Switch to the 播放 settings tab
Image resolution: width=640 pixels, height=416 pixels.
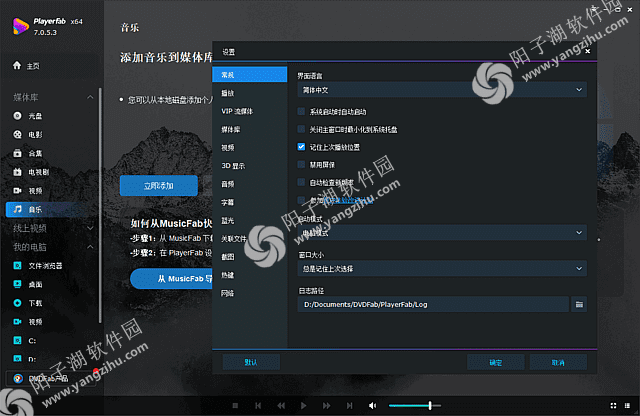[x=250, y=93]
